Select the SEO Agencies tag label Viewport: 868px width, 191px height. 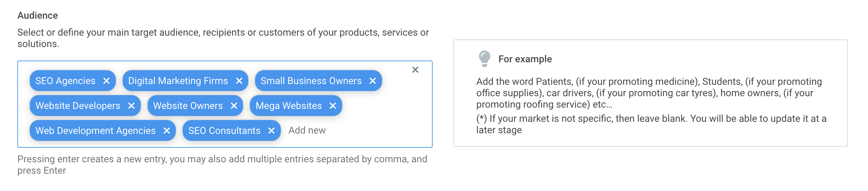click(x=65, y=81)
